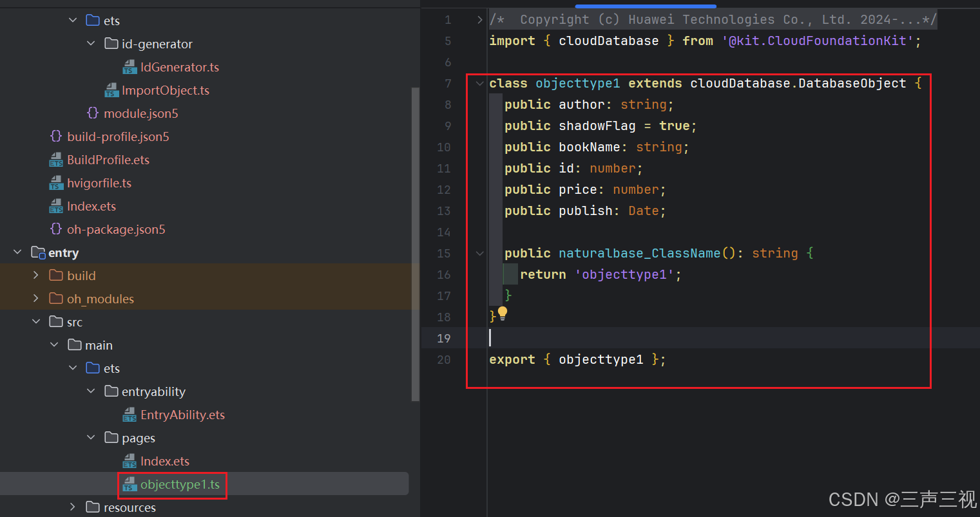Select BuildProfile.ets in the tree
Image resolution: width=980 pixels, height=517 pixels.
108,160
